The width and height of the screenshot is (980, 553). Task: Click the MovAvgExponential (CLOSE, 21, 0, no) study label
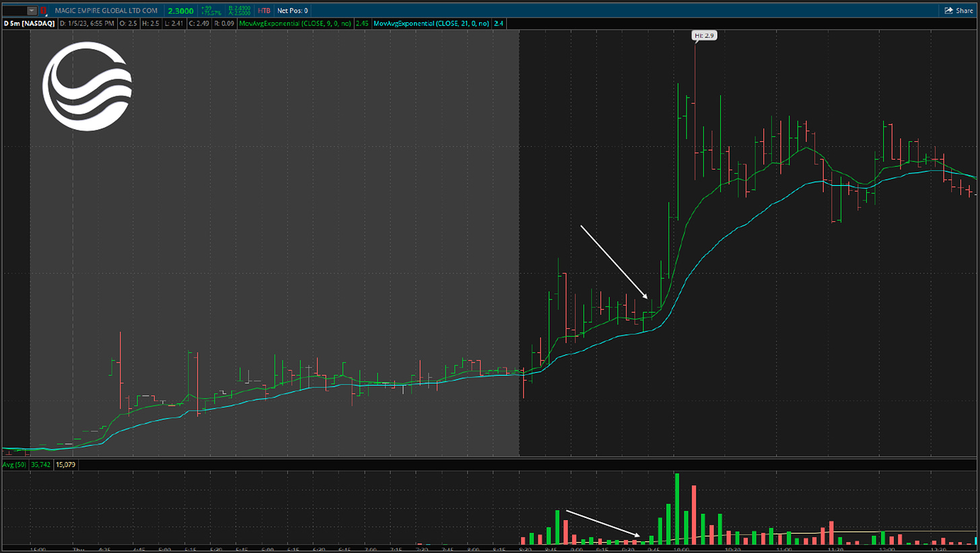pos(432,23)
